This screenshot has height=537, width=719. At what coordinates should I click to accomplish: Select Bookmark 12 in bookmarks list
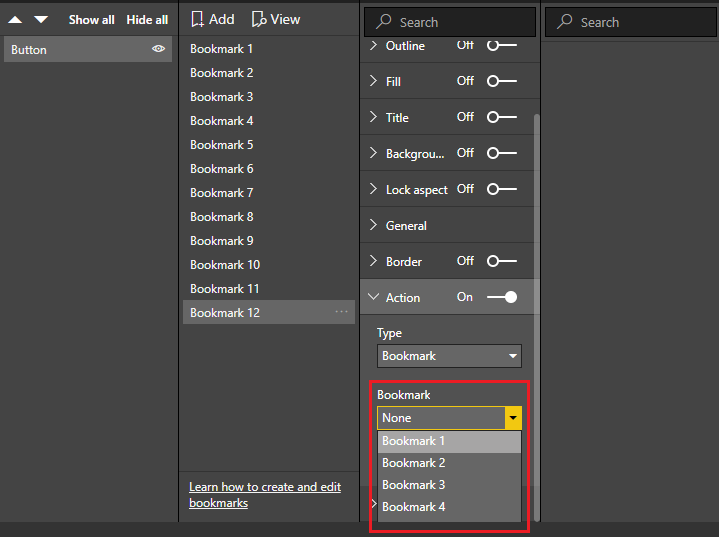pos(269,312)
